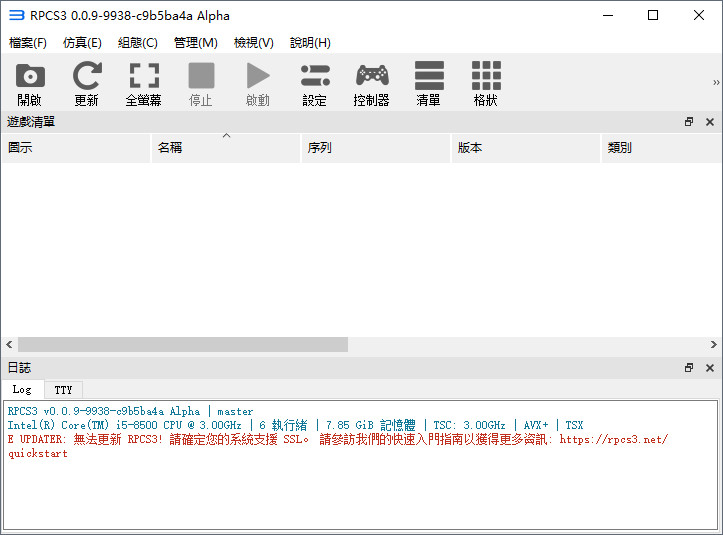Switch to the TTY tab
The image size is (723, 535).
tap(63, 390)
